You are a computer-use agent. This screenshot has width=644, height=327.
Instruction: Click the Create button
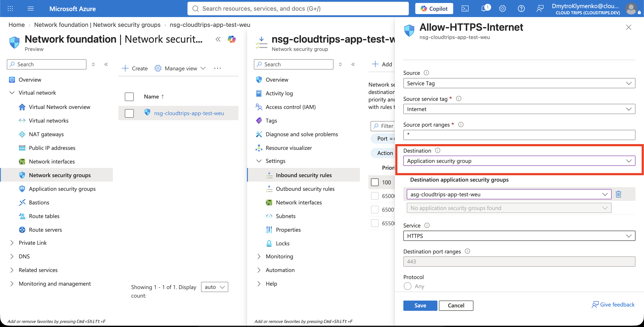click(x=135, y=68)
